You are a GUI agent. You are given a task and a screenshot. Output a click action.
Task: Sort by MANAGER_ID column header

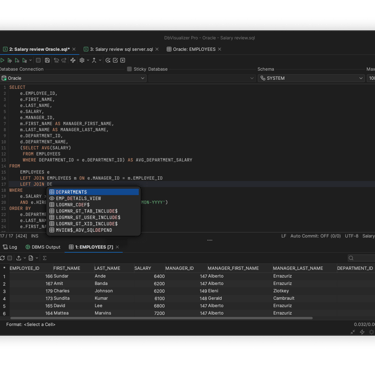pyautogui.click(x=179, y=268)
